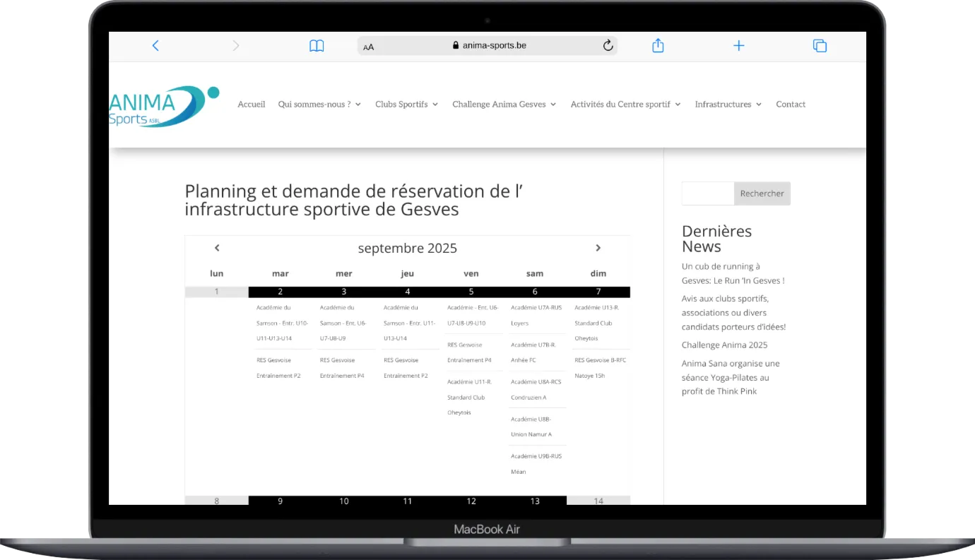This screenshot has height=560, width=975.
Task: Add a new tab with plus icon
Action: pos(739,46)
